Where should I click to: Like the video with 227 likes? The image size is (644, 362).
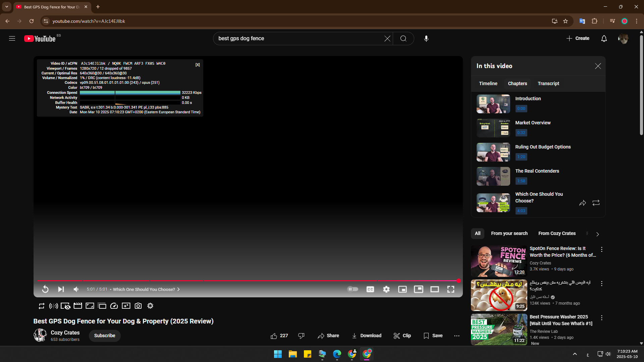279,336
